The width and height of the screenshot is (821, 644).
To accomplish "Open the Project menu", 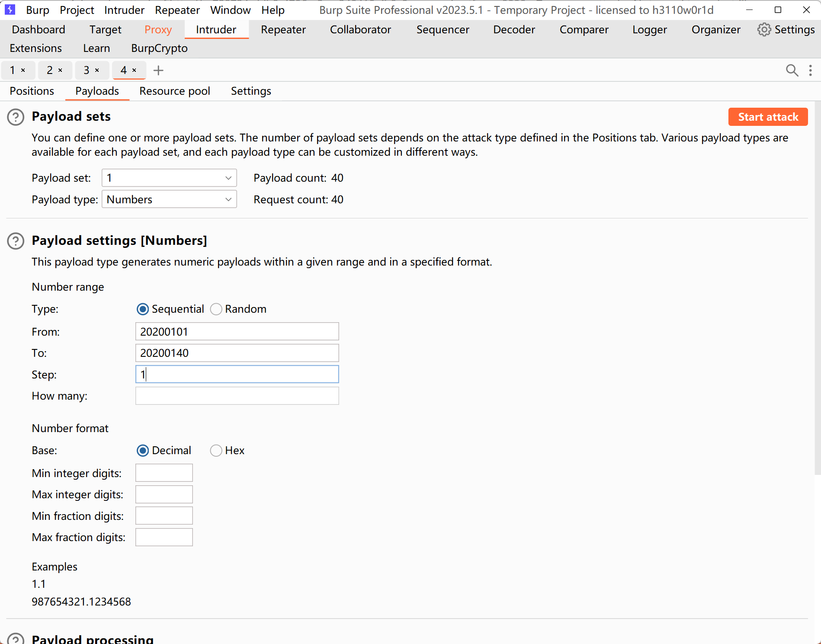I will [x=77, y=10].
